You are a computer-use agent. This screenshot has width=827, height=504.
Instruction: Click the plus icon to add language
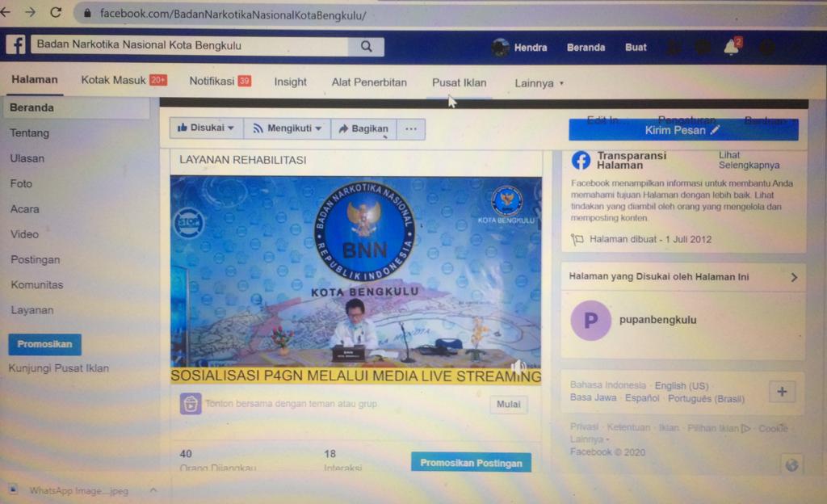pyautogui.click(x=782, y=392)
